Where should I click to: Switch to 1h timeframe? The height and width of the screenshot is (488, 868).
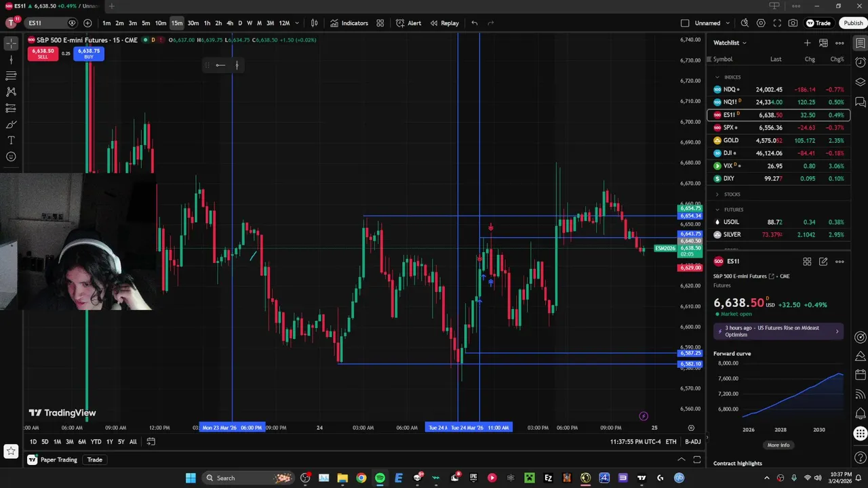coord(207,23)
